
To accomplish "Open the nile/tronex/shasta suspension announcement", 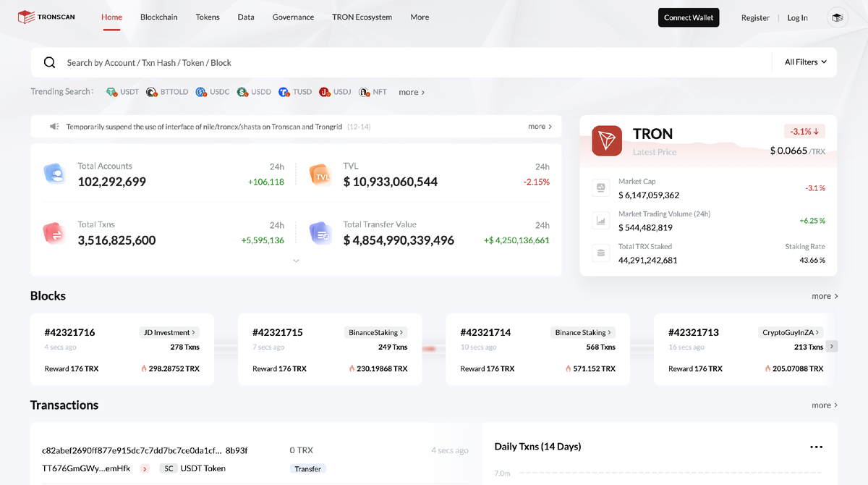I will (205, 127).
